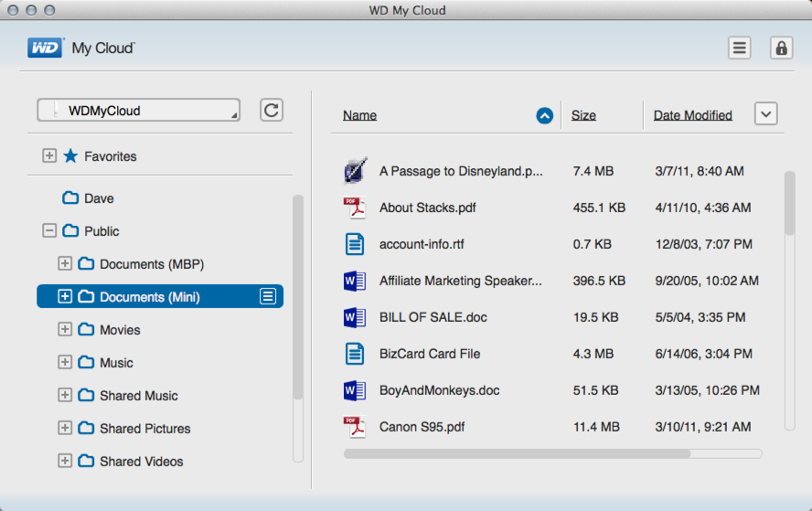
Task: Click the '11.4 MB' size value
Action: pyautogui.click(x=596, y=427)
